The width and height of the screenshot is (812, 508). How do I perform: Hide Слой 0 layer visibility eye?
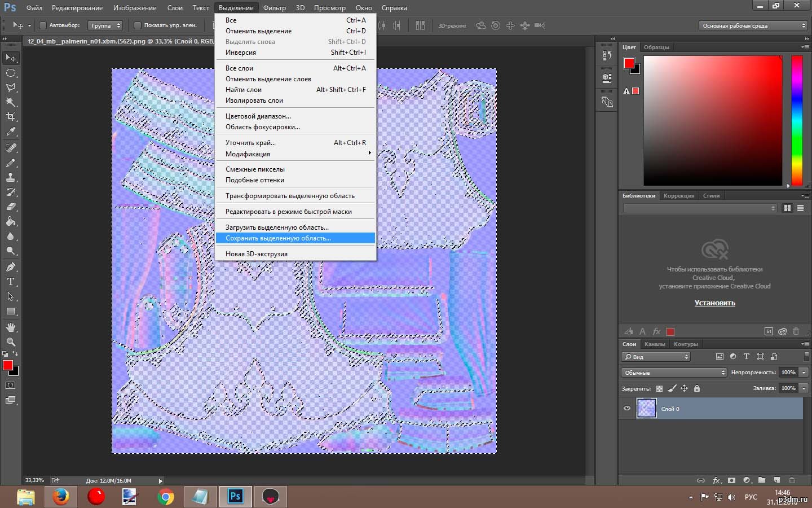tap(626, 409)
